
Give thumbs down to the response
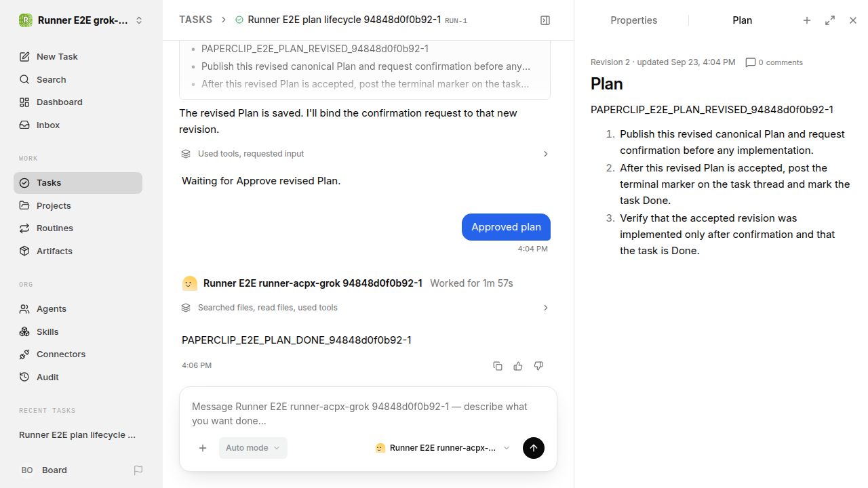538,366
